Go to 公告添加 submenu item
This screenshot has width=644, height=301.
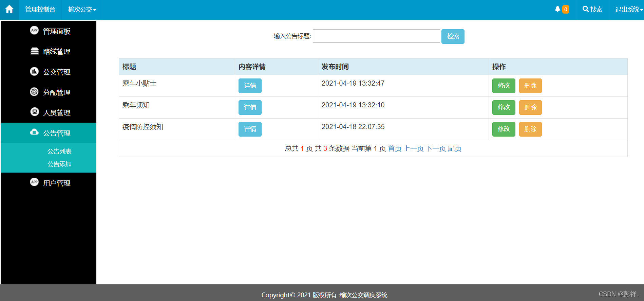[x=59, y=164]
